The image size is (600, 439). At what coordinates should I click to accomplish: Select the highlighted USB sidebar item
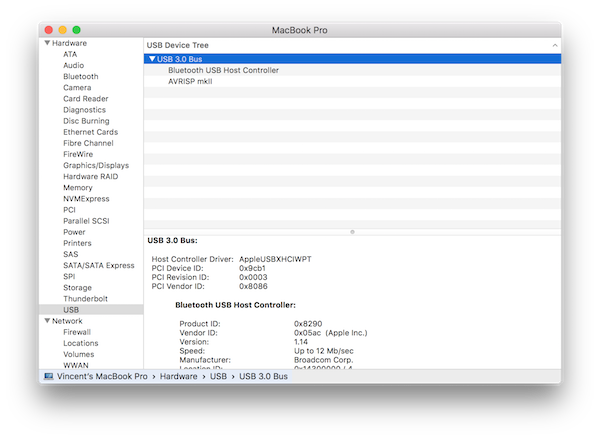91,310
